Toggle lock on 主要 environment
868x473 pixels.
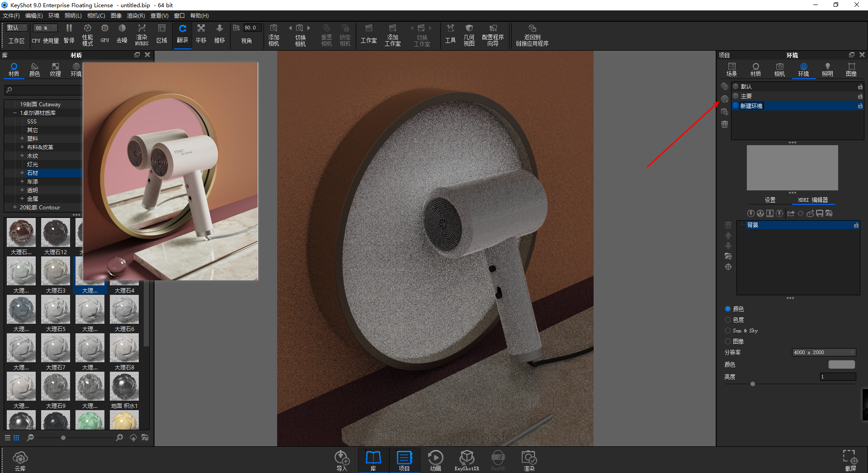[860, 96]
